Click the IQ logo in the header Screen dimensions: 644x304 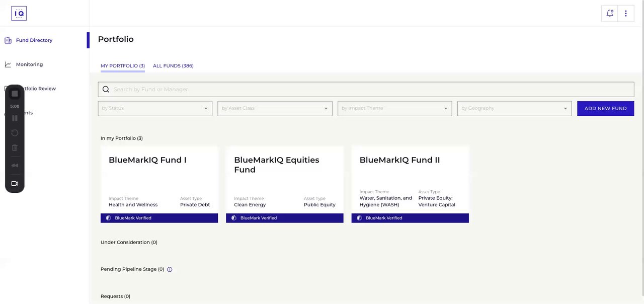tap(19, 14)
